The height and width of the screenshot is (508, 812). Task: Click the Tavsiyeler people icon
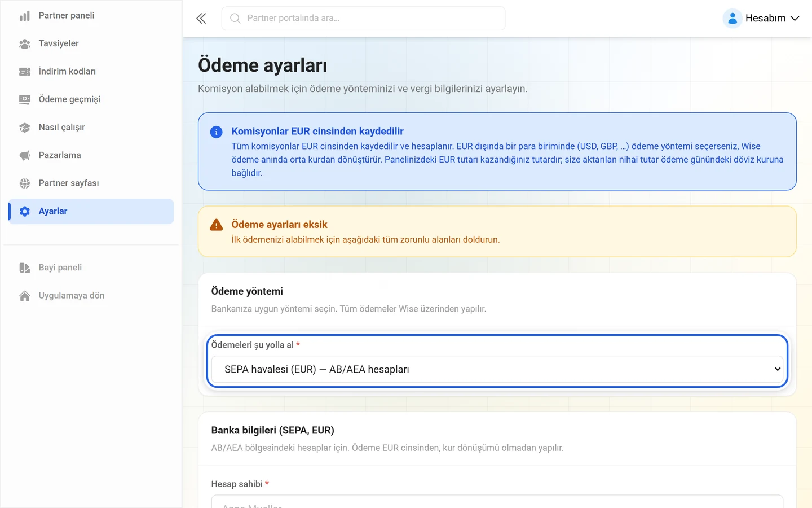[25, 43]
